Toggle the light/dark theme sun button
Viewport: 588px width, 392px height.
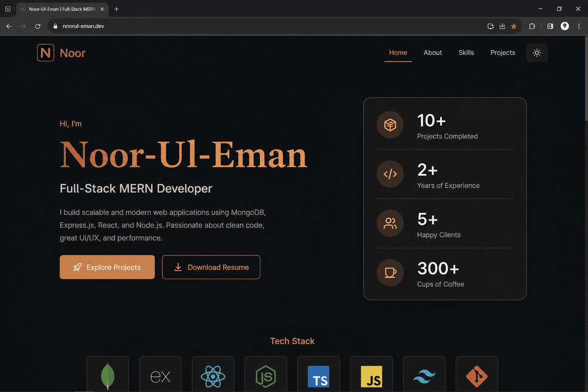(x=537, y=53)
